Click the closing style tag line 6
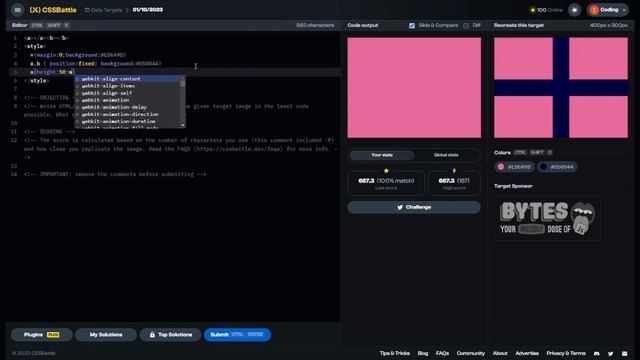This screenshot has width=640, height=360. pyautogui.click(x=37, y=81)
